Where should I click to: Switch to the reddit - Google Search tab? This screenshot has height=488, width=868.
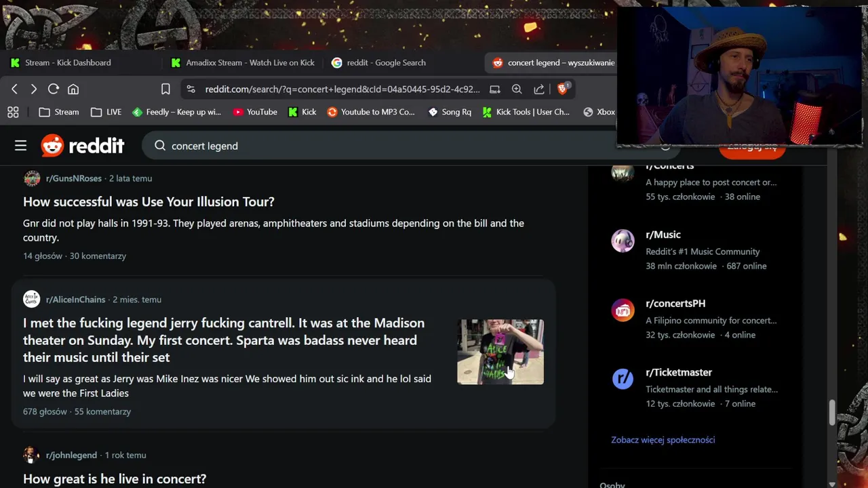(378, 62)
